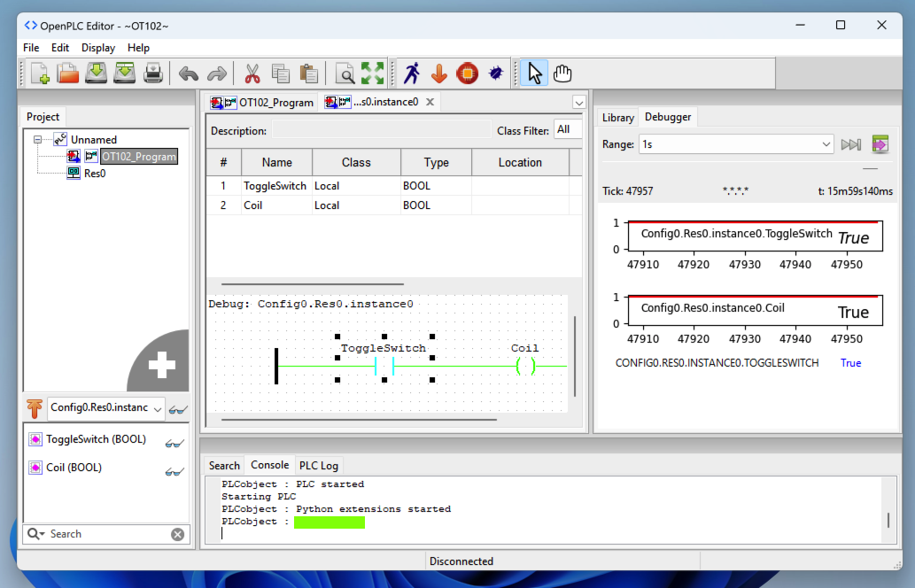Screen dimensions: 915x588
Task: Open the Help menu
Action: click(138, 48)
